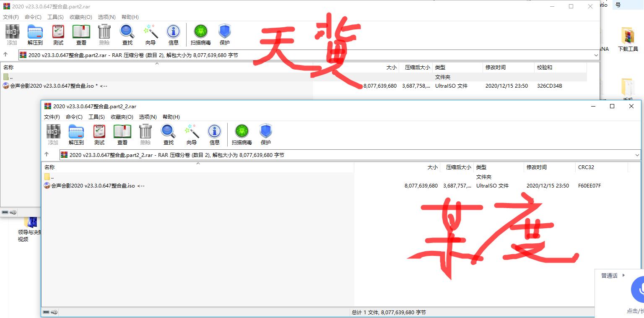The image size is (644, 318).
Task: Click checksum value 326CD34B
Action: pyautogui.click(x=550, y=86)
